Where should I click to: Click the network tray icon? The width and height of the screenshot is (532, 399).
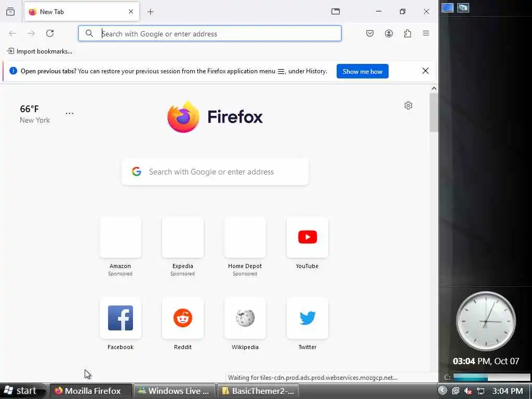pyautogui.click(x=481, y=391)
